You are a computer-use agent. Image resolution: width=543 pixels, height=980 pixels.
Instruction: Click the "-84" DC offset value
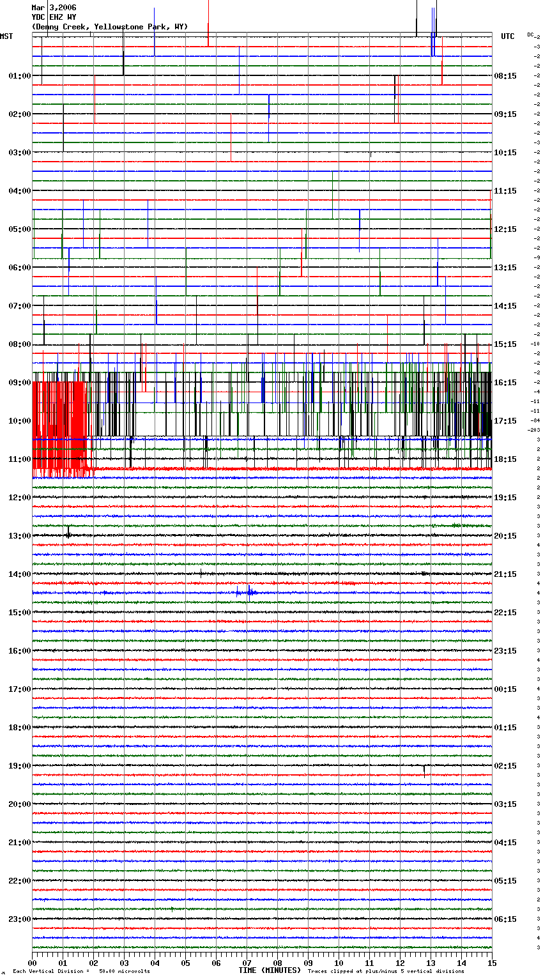click(535, 420)
